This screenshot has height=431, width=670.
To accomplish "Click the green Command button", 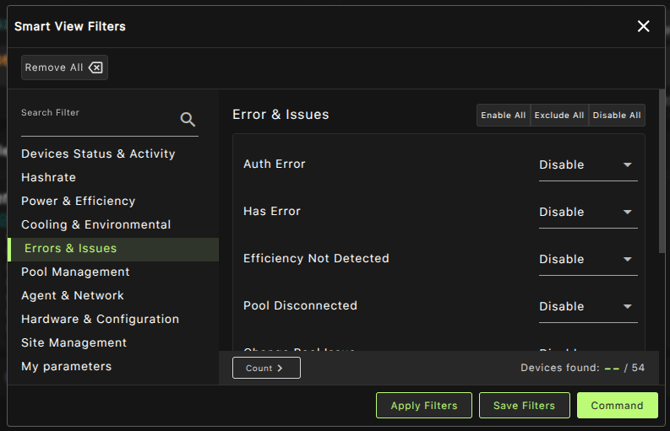I will pyautogui.click(x=617, y=405).
